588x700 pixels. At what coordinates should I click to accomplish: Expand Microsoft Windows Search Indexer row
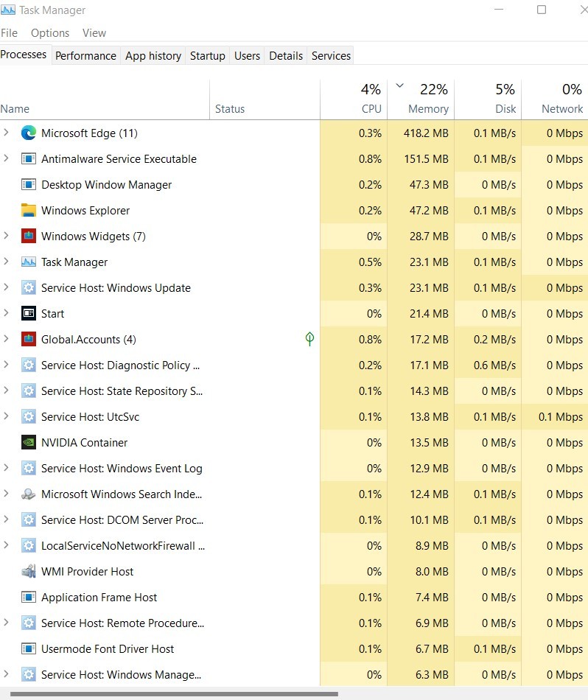pyautogui.click(x=6, y=494)
